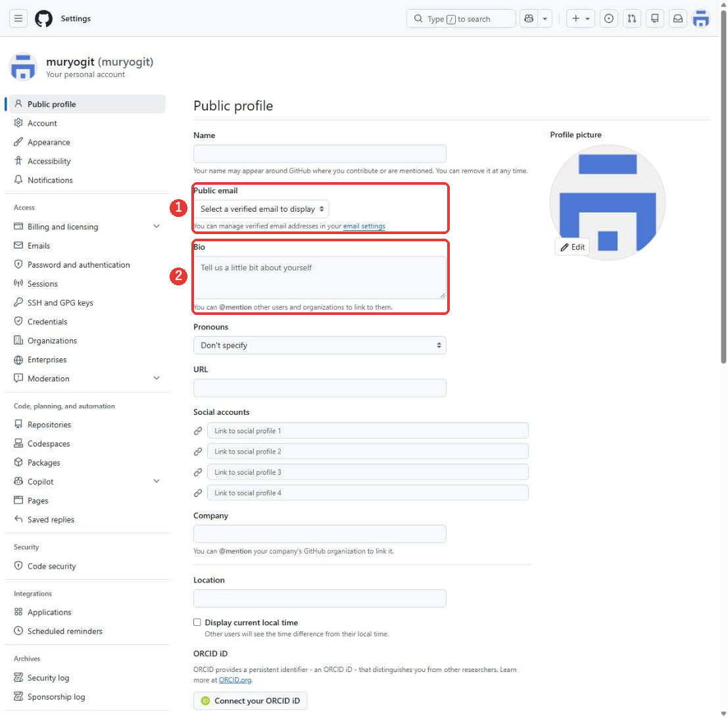Click the page vertical scrollbar

(723, 185)
